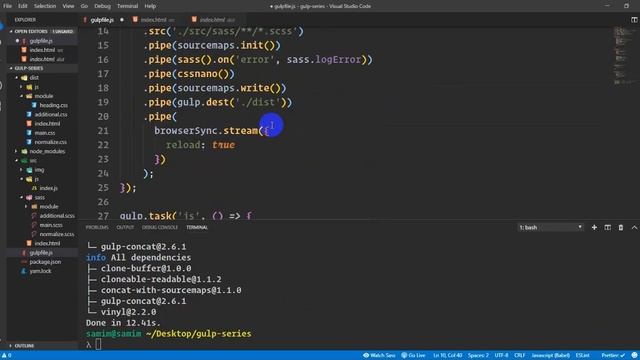The width and height of the screenshot is (640, 360).
Task: Open the Edit menu
Action: pyautogui.click(x=23, y=6)
